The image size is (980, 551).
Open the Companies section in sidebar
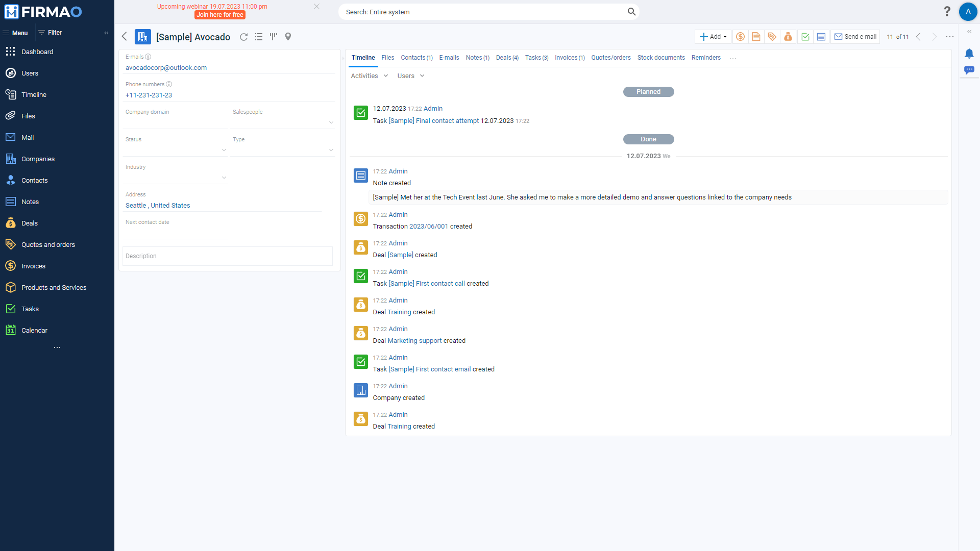coord(37,159)
